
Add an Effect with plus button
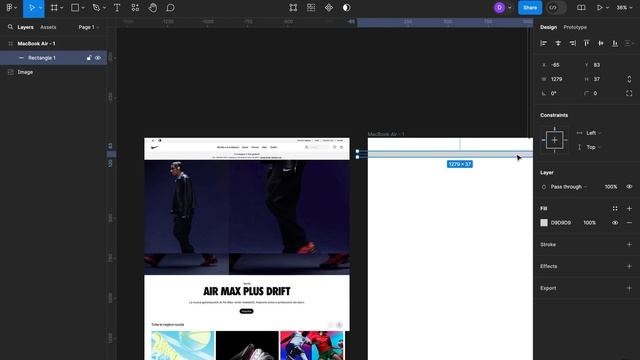click(x=629, y=266)
